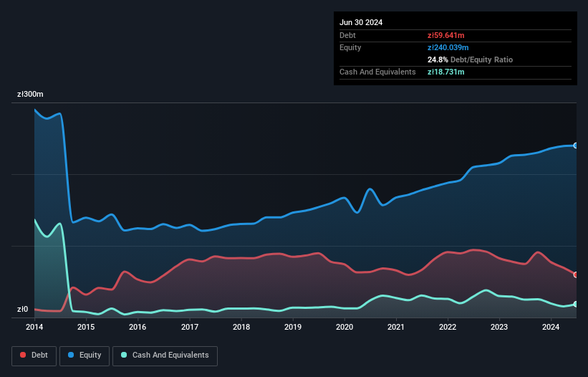
Task: Click the blue Equity legend dot
Action: tap(71, 355)
